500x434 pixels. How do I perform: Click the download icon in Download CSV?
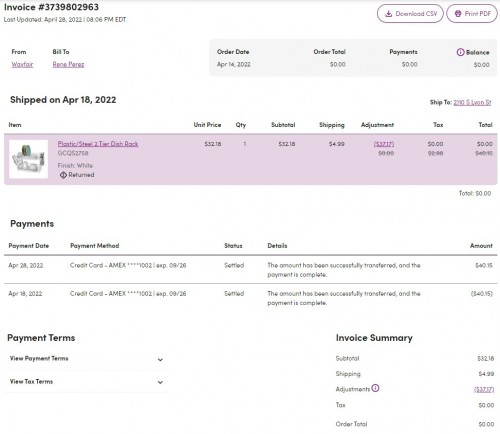[x=388, y=14]
